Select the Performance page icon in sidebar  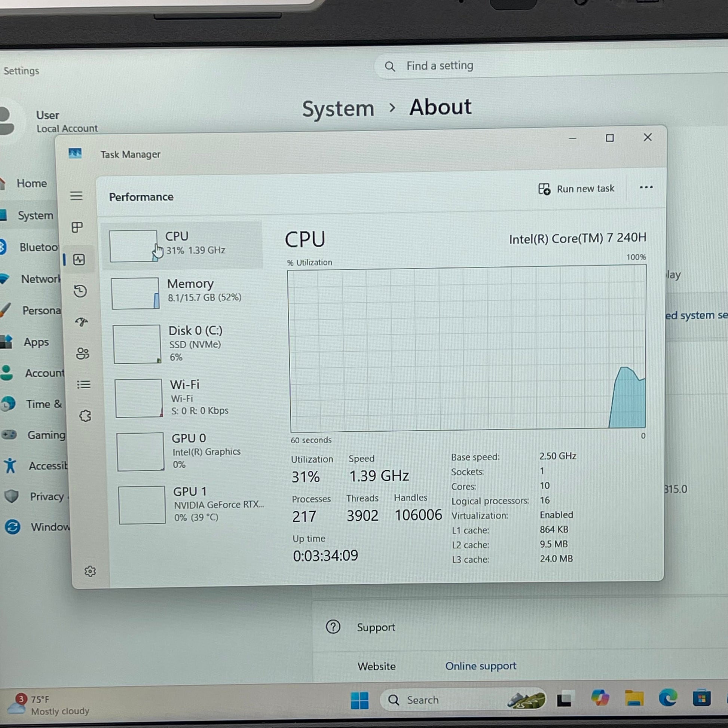pyautogui.click(x=79, y=260)
